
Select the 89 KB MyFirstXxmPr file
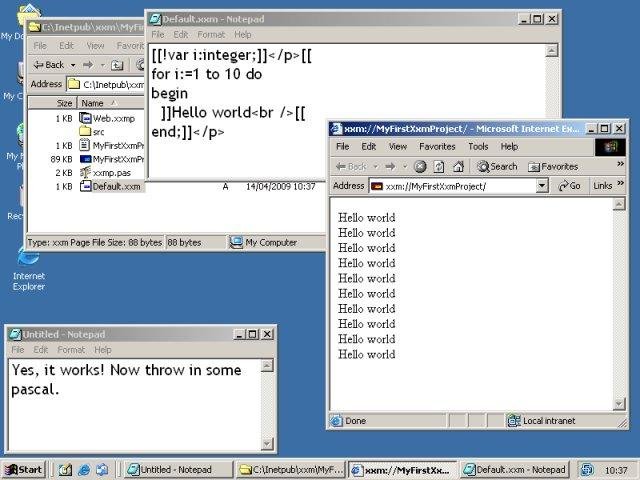pos(112,159)
